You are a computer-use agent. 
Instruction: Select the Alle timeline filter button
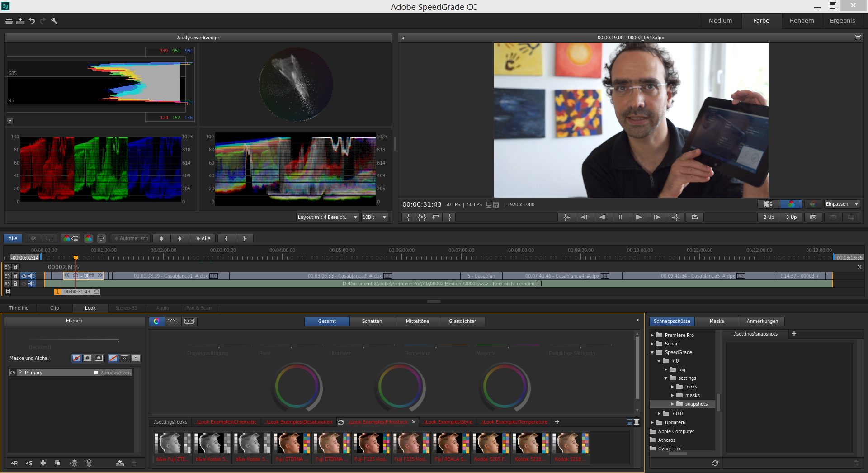(x=13, y=238)
